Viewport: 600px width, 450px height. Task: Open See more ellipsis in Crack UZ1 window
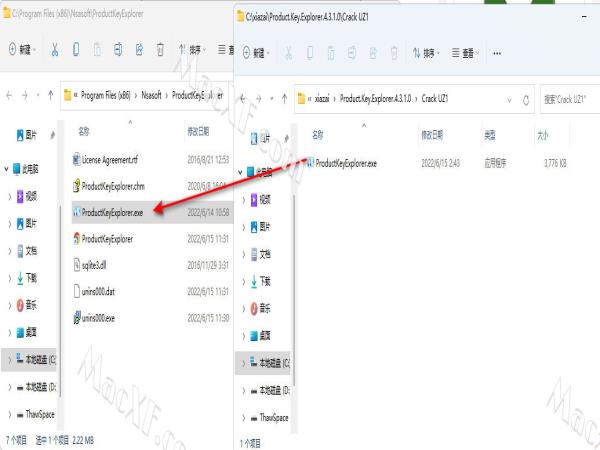pyautogui.click(x=497, y=53)
